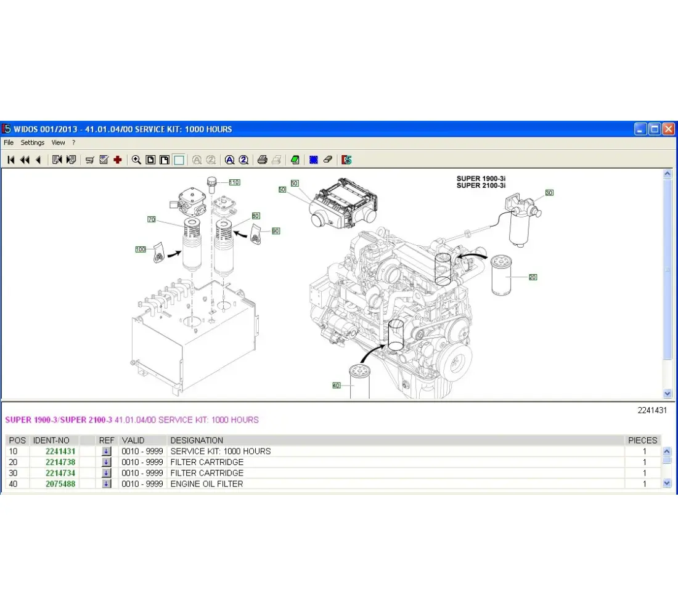Click the POS column header
This screenshot has width=678, height=616.
[17, 440]
